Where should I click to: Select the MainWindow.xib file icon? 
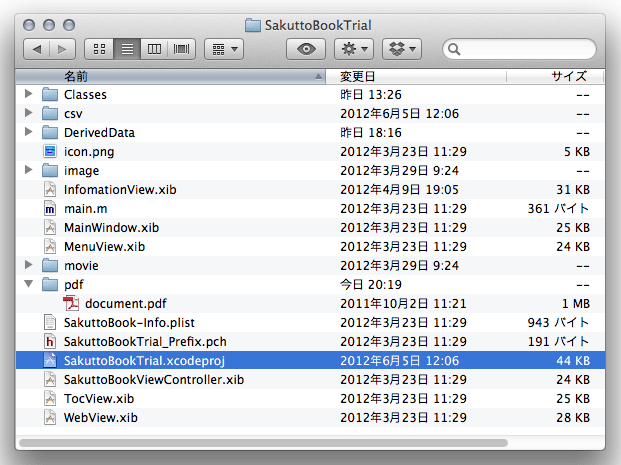(x=50, y=227)
